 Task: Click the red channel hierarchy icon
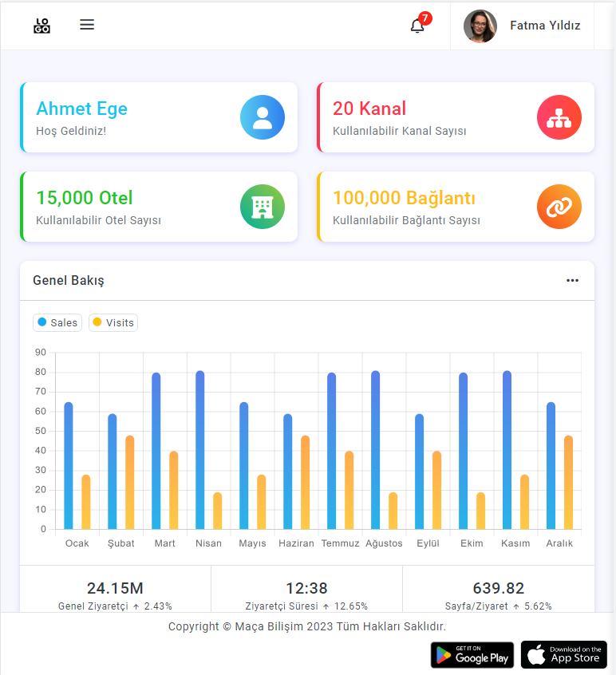point(559,117)
